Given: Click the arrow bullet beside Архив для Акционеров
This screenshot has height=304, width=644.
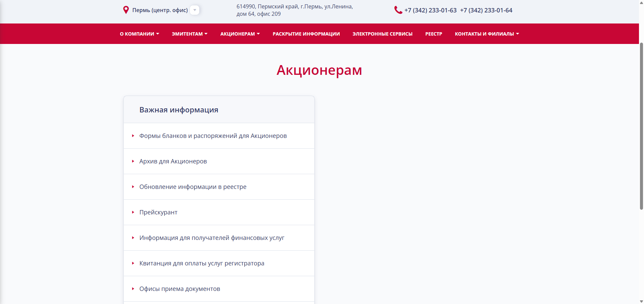Looking at the screenshot, I should point(133,161).
